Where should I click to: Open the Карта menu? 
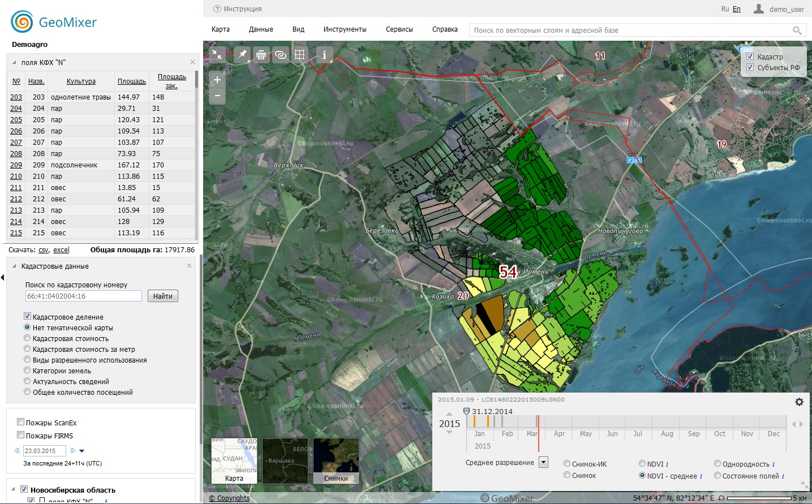(x=221, y=29)
